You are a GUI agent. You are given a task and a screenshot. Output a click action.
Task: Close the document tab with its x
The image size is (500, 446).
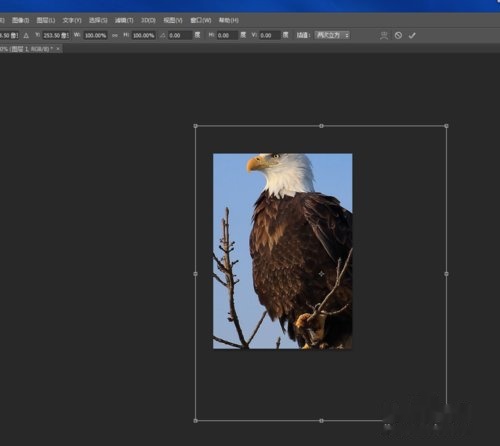[58, 49]
